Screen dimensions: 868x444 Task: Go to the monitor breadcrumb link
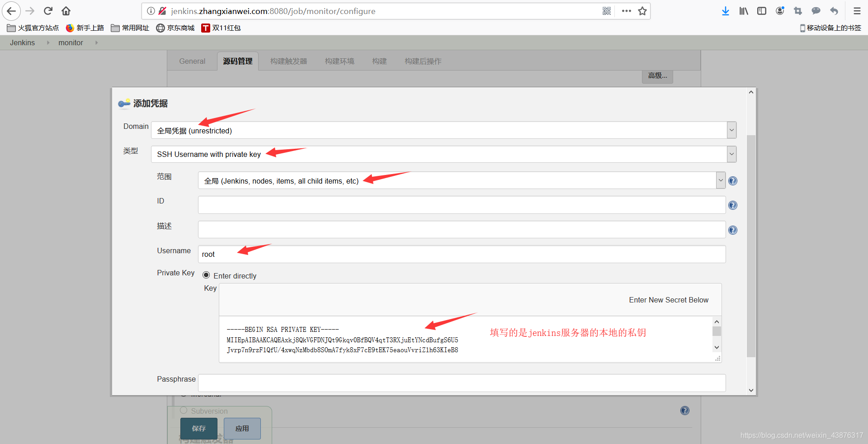coord(71,43)
